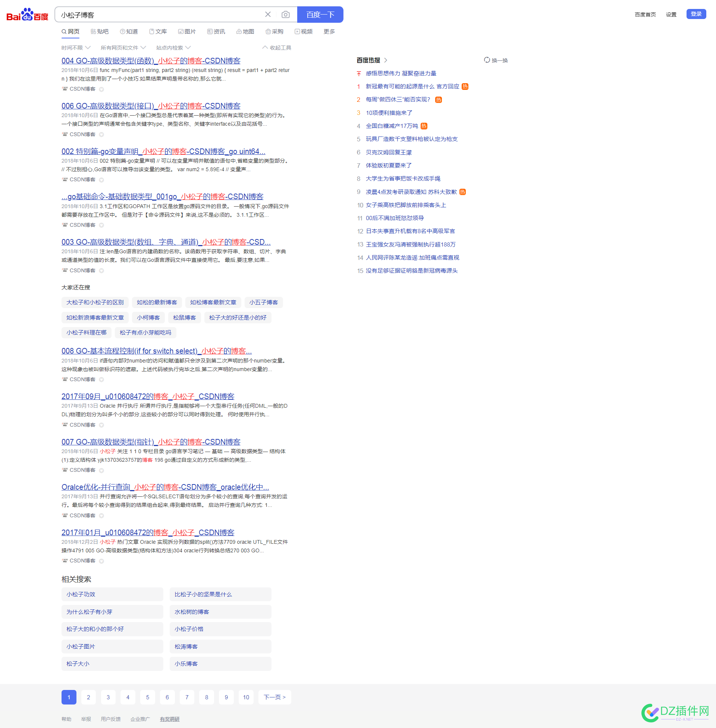Click CSDN source icon under Oralce优化 result
716x728 pixels.
tap(65, 515)
